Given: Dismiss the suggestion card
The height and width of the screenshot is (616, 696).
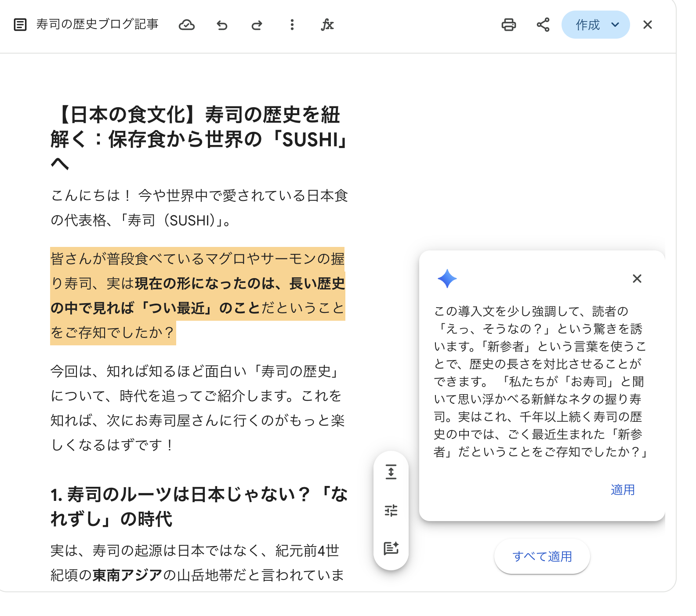Looking at the screenshot, I should click(x=637, y=279).
